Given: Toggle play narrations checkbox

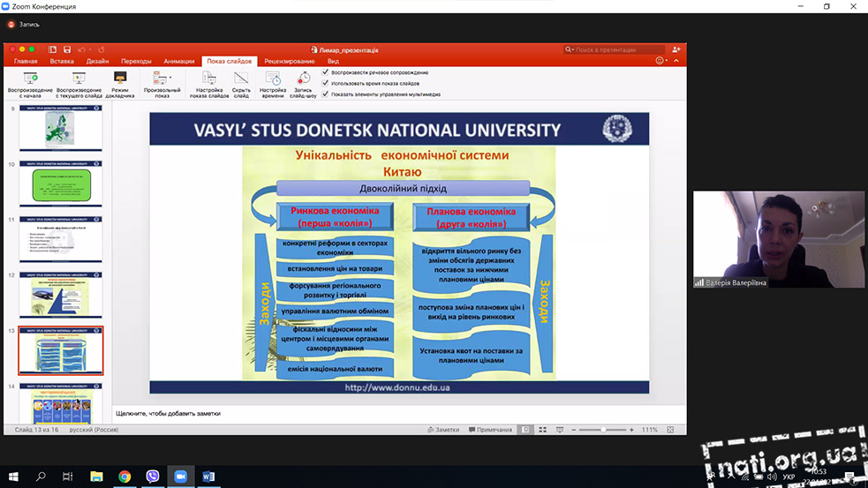Looking at the screenshot, I should tap(325, 72).
